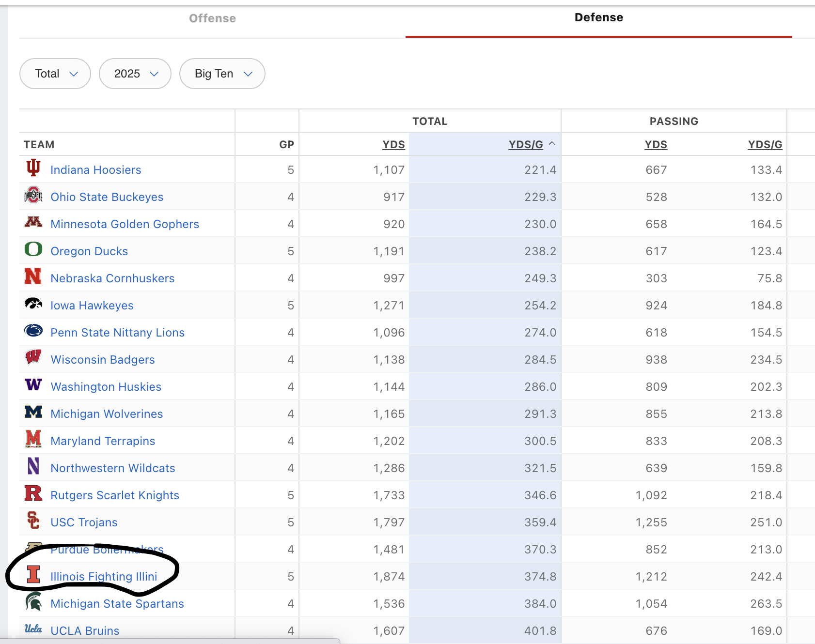Open Wisconsin Badgers team link

(x=103, y=360)
